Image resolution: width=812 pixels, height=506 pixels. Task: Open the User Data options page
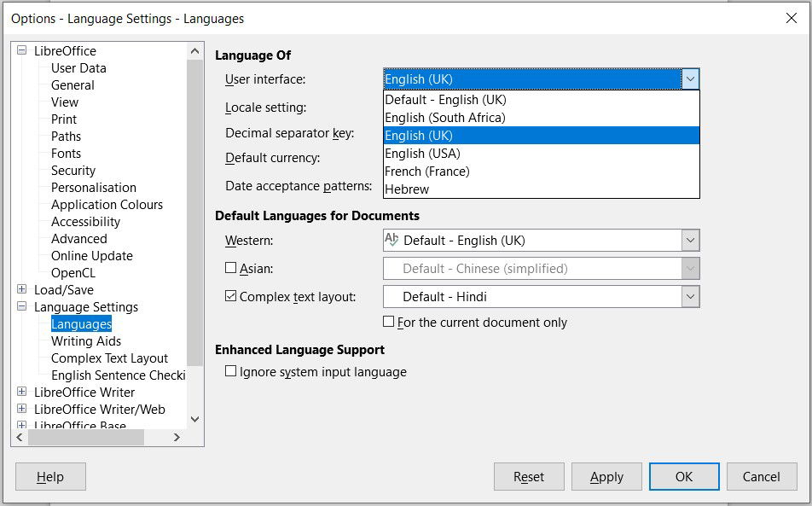tap(78, 68)
